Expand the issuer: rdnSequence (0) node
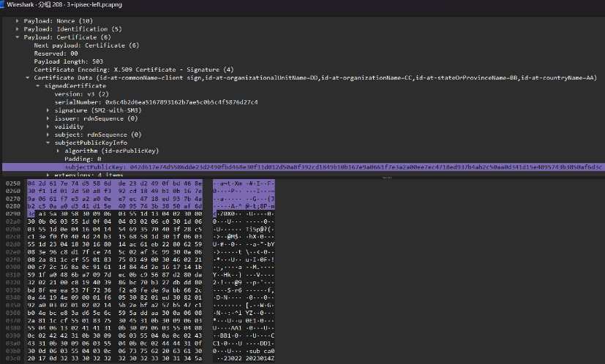 click(x=48, y=118)
